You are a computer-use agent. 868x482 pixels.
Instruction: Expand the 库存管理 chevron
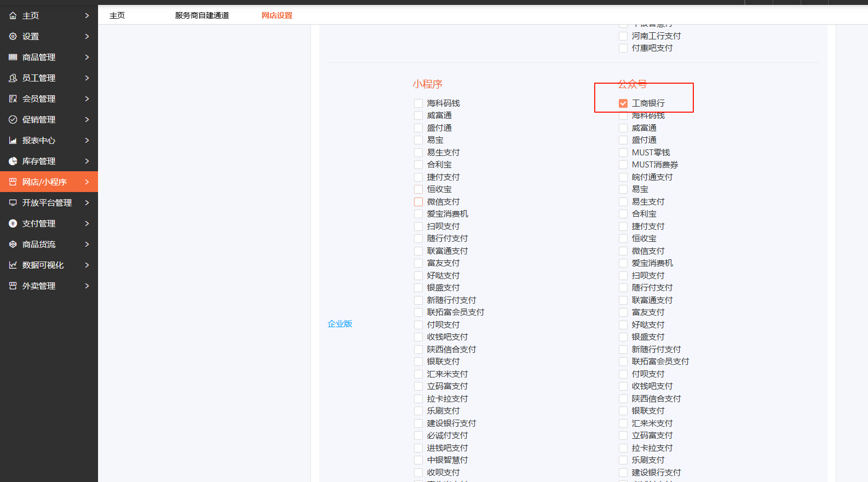tap(87, 161)
